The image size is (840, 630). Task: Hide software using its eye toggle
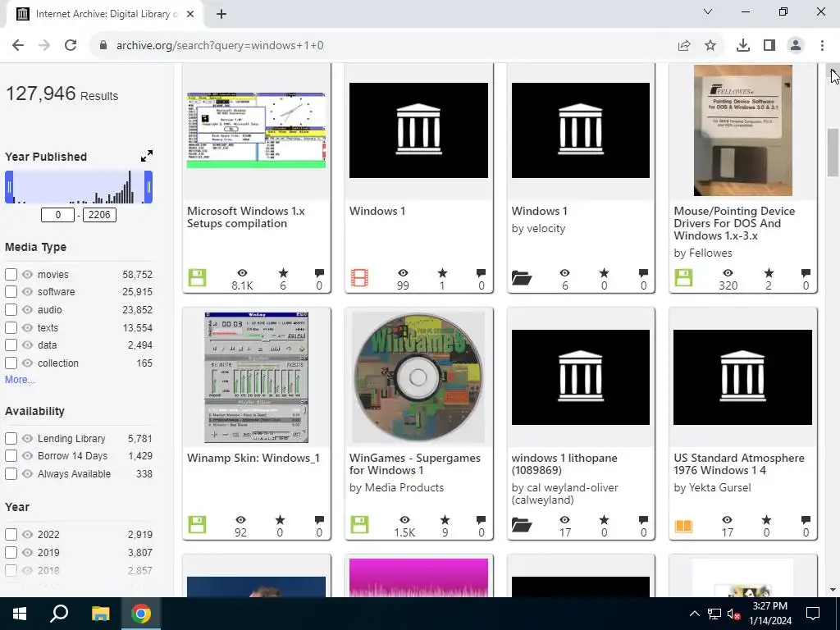[x=27, y=291]
